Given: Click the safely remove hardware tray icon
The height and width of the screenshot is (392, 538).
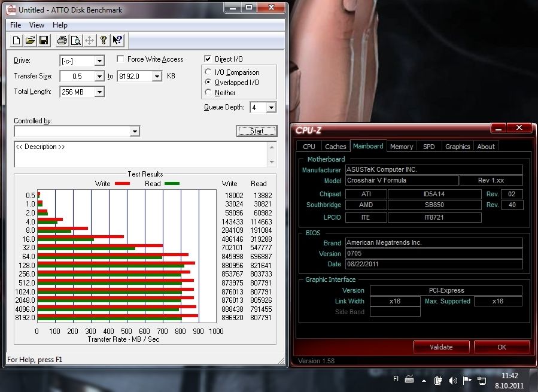Looking at the screenshot, I should point(438,380).
